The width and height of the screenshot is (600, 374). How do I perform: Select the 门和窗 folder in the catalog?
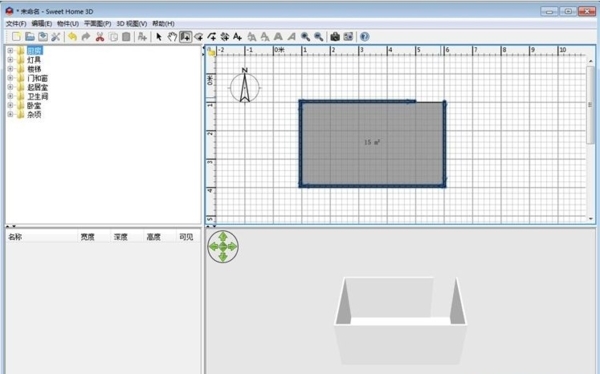[x=33, y=78]
